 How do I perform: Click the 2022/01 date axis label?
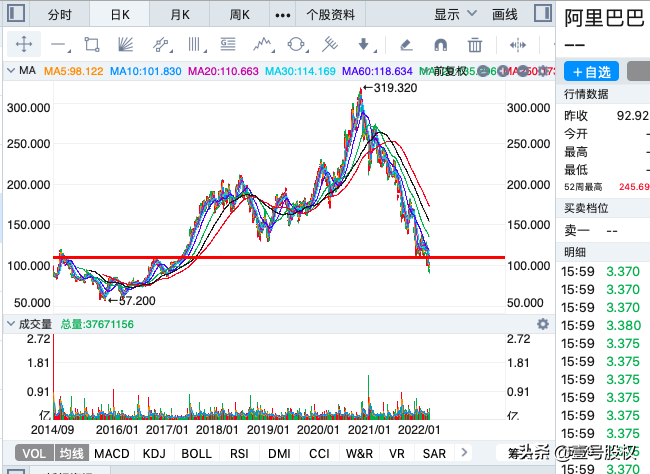(419, 430)
